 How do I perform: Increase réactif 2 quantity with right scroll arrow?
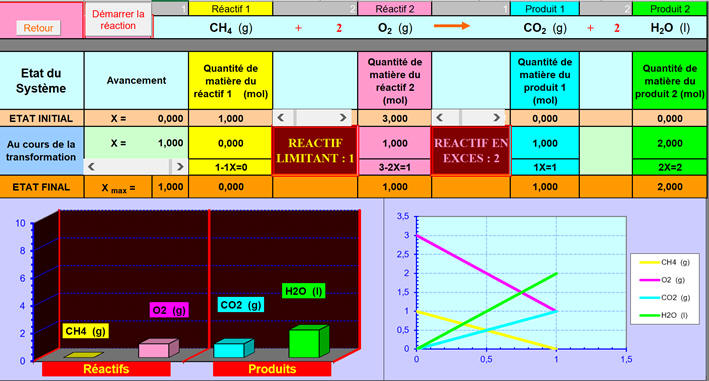click(x=496, y=118)
